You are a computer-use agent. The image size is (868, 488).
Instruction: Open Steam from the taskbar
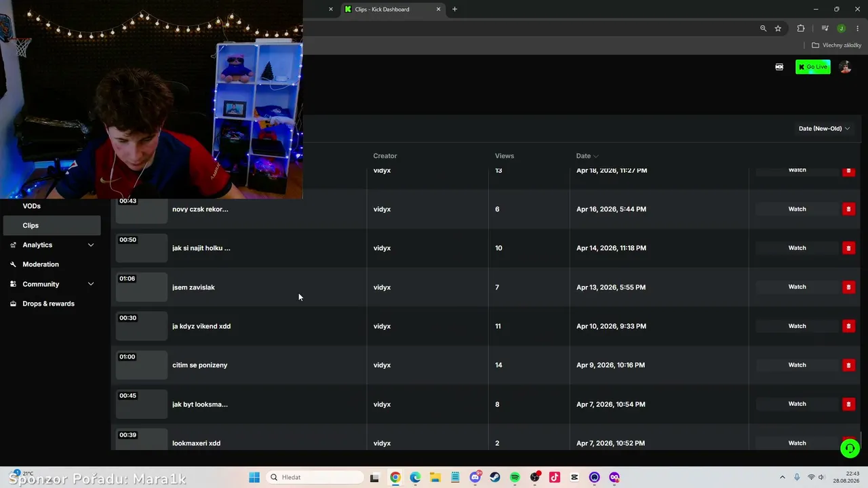[x=495, y=477]
